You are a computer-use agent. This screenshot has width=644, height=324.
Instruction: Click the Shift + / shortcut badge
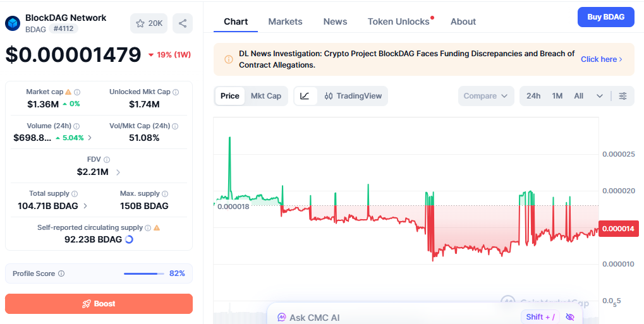point(540,317)
